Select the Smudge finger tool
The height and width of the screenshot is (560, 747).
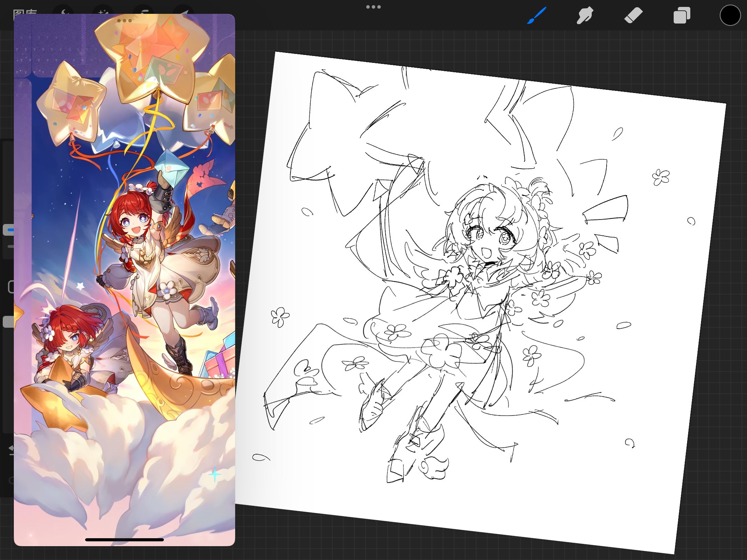(x=585, y=16)
